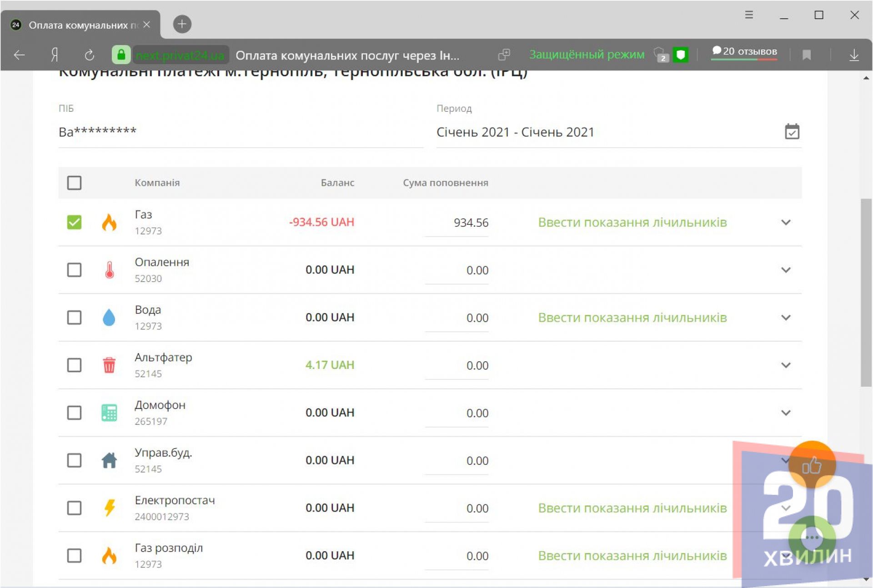This screenshot has height=588, width=873.
Task: Open the green chat bubble widget
Action: pos(812,537)
